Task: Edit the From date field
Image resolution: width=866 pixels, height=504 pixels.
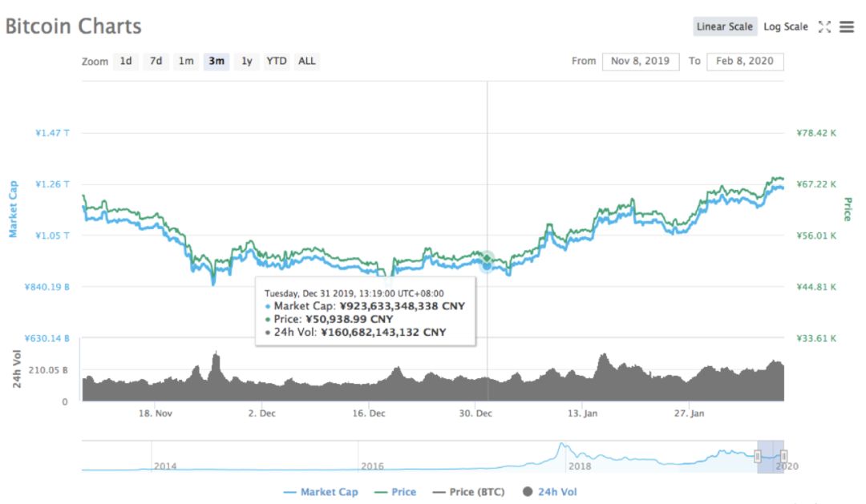Action: point(641,61)
